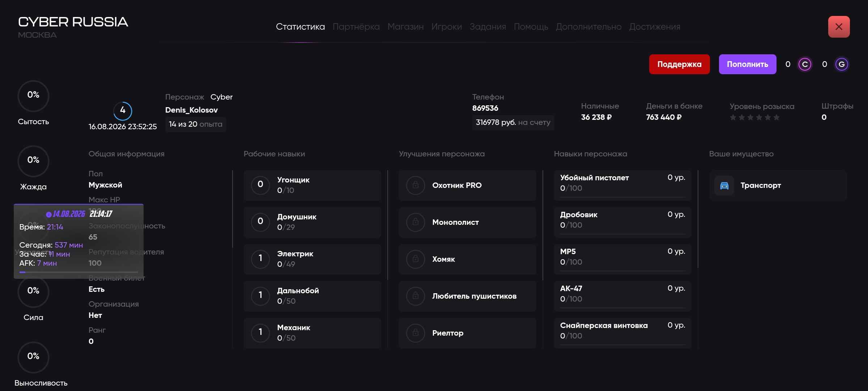Select the Монополист upgrade
Screen dimensions: 868x391
click(467, 222)
